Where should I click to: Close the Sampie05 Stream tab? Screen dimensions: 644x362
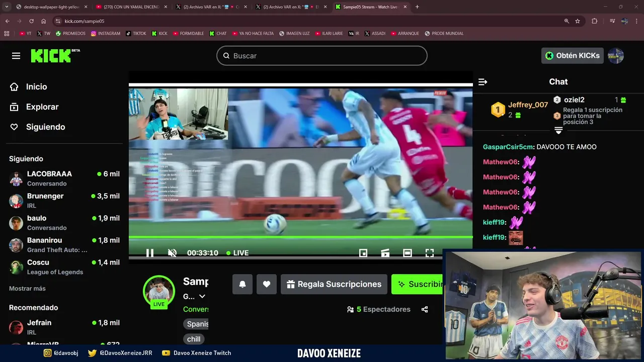(x=405, y=7)
